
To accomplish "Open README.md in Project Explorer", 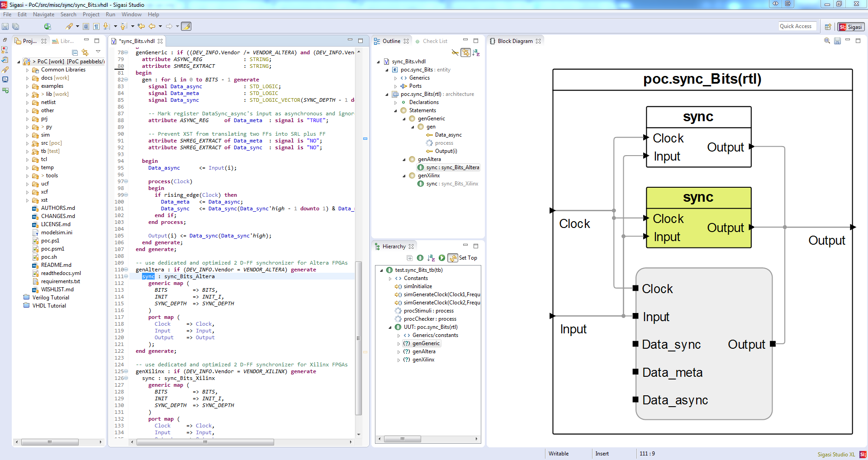I will click(x=56, y=265).
